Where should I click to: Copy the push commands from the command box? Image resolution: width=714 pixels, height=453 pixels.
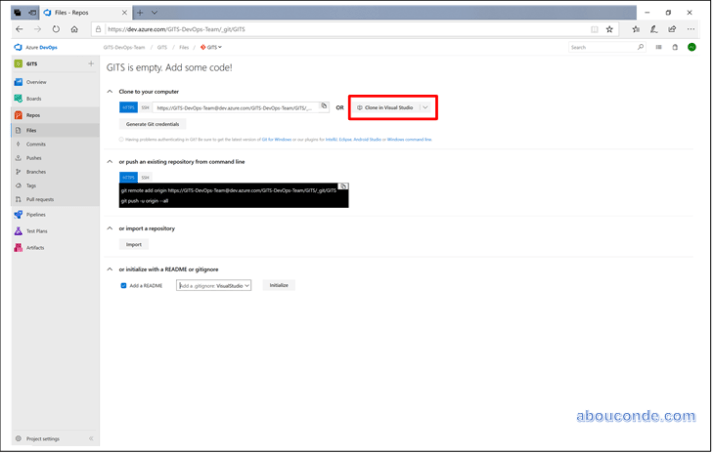click(343, 186)
